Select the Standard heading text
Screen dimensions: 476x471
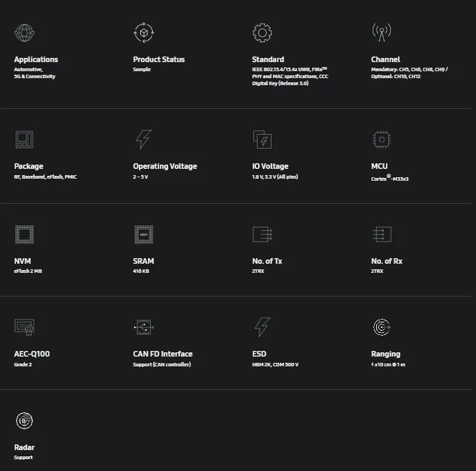(268, 59)
